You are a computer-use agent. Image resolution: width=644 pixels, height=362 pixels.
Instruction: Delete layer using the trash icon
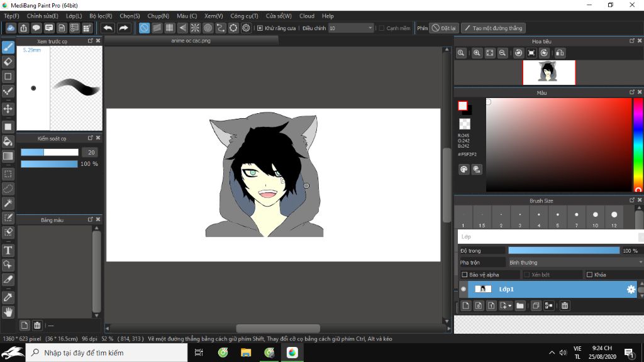pos(565,305)
